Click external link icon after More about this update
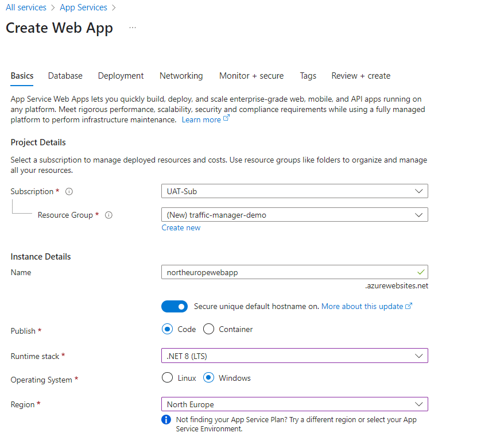Image resolution: width=504 pixels, height=448 pixels. [x=409, y=306]
